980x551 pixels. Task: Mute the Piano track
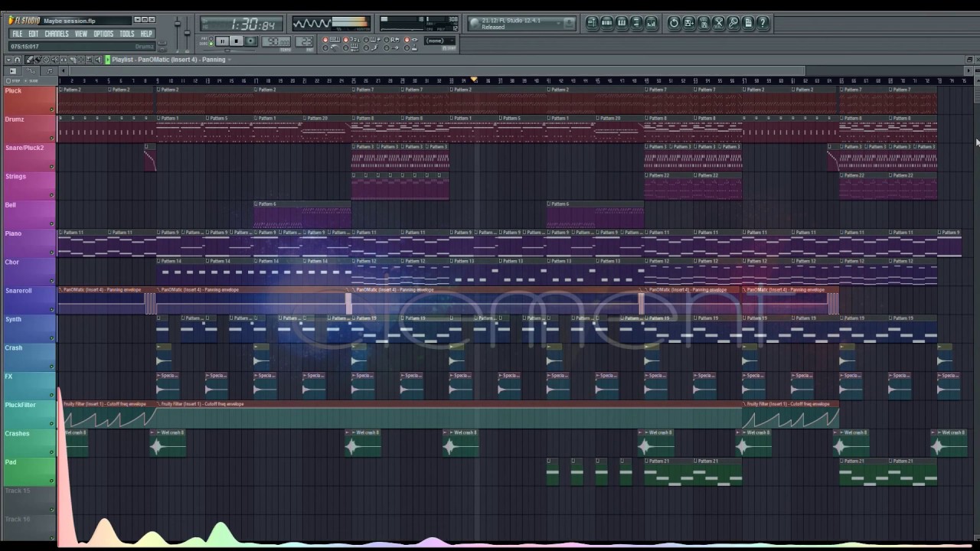click(52, 253)
